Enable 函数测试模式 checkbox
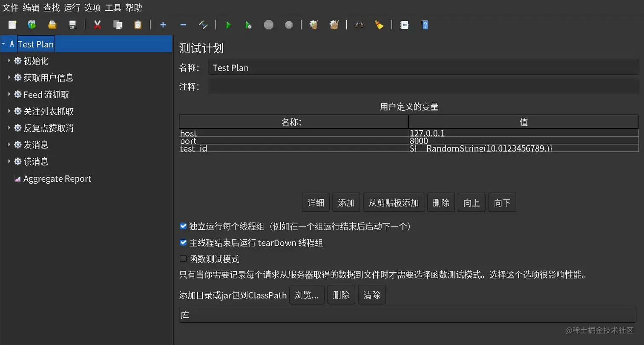This screenshot has height=345, width=644. (183, 259)
